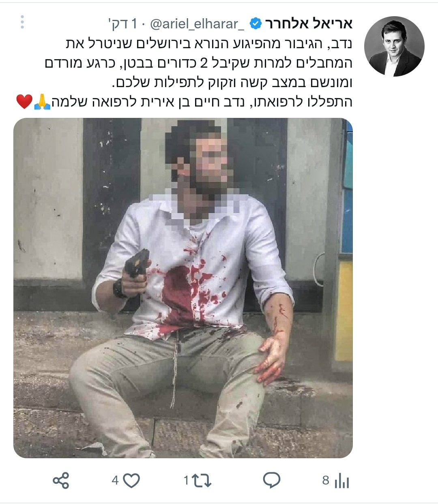Click the red heart emoji in tweet
The image size is (438, 504).
(x=24, y=101)
